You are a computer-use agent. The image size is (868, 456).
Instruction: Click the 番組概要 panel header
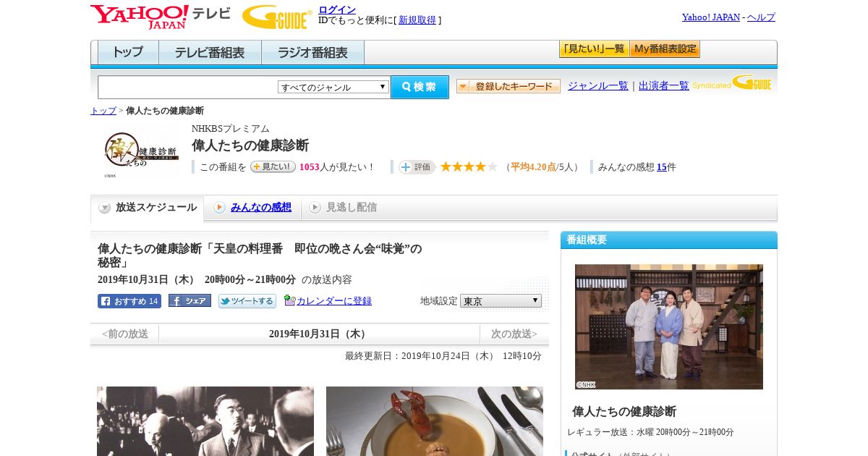pyautogui.click(x=669, y=240)
